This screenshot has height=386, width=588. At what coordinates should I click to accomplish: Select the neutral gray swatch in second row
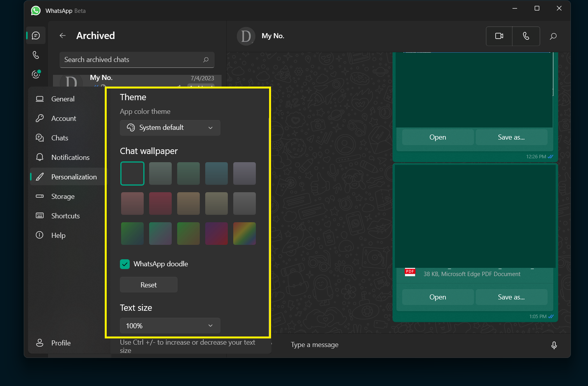pos(245,204)
